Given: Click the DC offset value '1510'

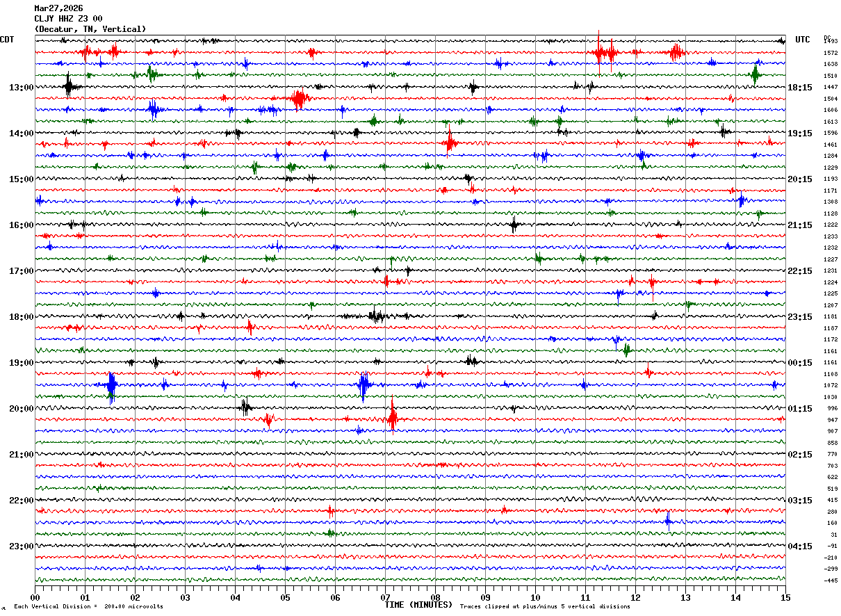Looking at the screenshot, I should click(831, 76).
